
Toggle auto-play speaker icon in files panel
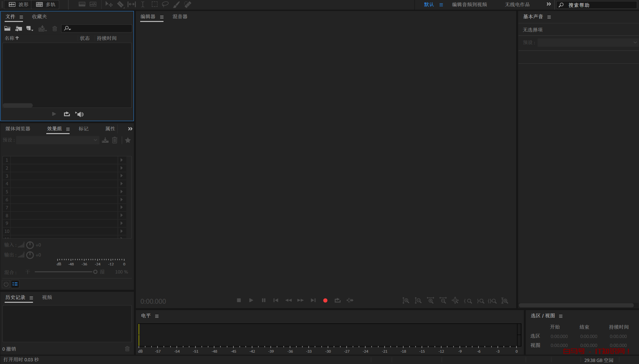pos(80,114)
